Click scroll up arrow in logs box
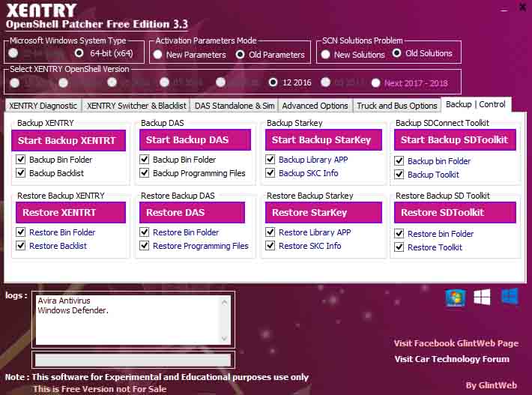Image resolution: width=532 pixels, height=395 pixels. click(x=224, y=301)
